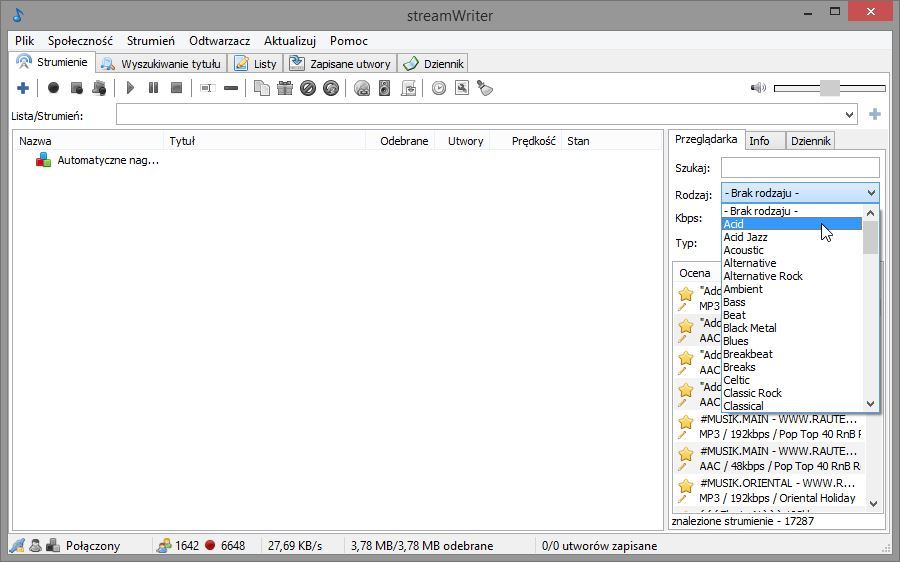Open the clock timer icon in the toolbar
Image resolution: width=900 pixels, height=562 pixels.
439,88
